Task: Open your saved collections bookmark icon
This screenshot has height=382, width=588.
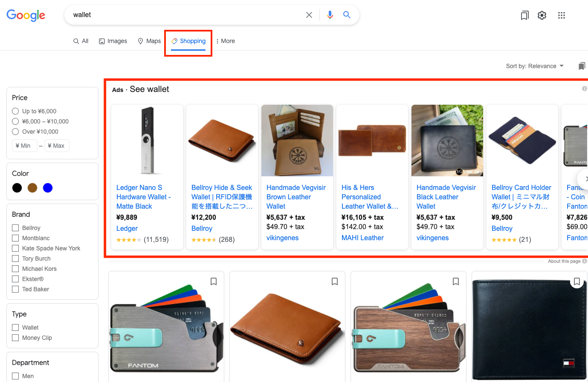Action: pyautogui.click(x=524, y=15)
